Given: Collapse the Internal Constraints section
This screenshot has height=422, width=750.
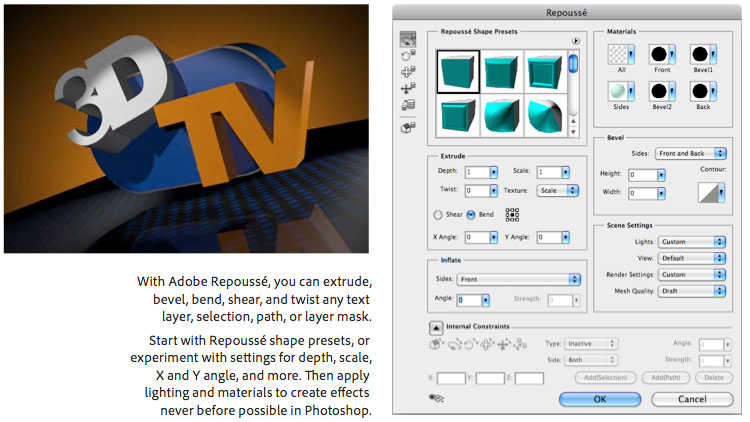Looking at the screenshot, I should 436,328.
